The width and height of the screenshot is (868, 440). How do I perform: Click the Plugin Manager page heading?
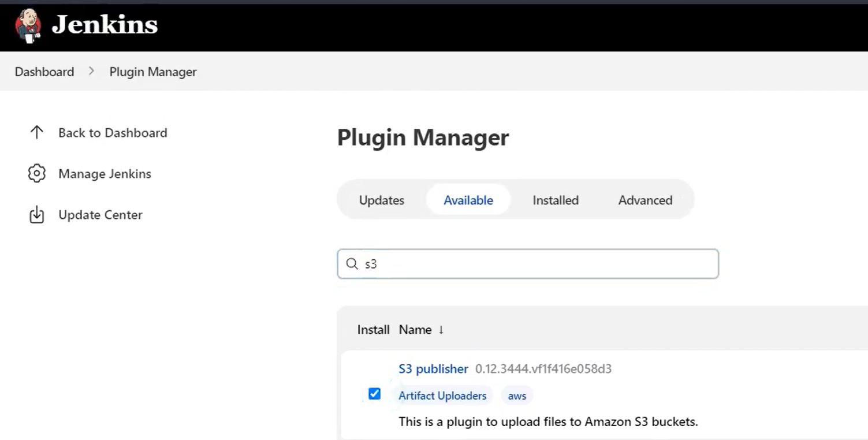423,138
